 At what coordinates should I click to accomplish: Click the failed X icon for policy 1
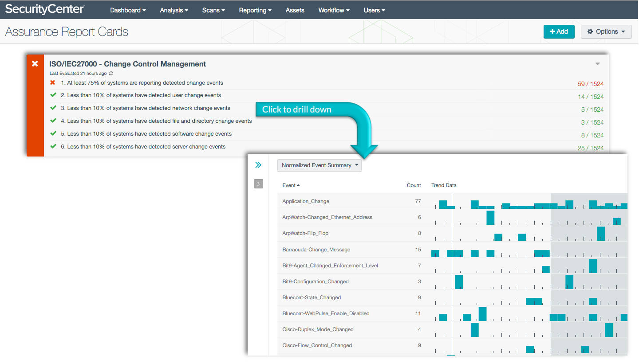point(53,82)
